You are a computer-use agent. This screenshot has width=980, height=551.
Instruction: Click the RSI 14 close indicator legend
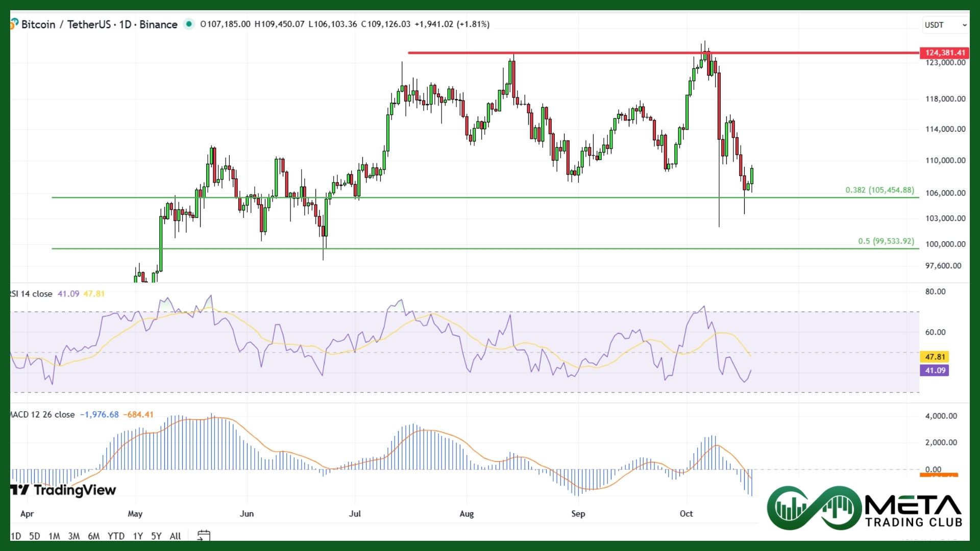pyautogui.click(x=31, y=294)
